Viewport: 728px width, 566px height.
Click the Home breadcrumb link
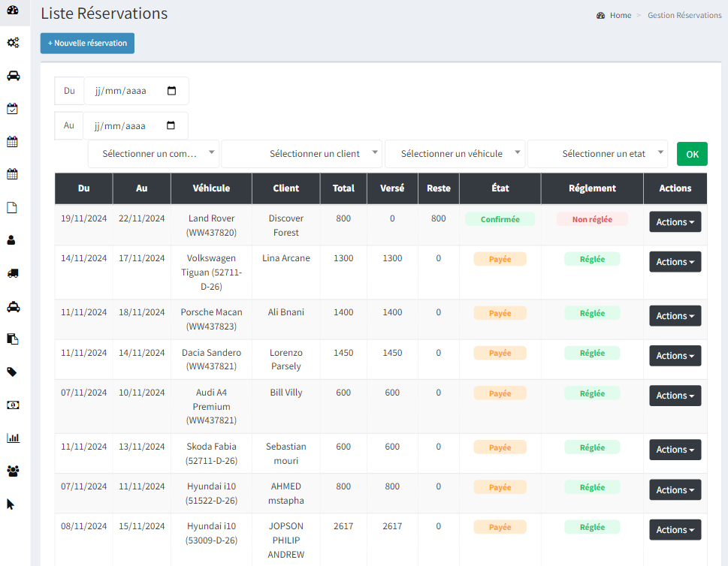(x=621, y=15)
